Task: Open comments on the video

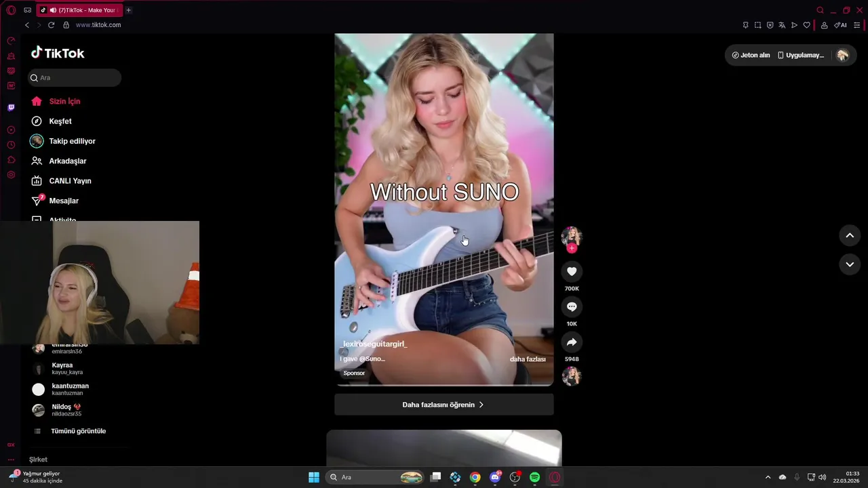Action: pos(572,307)
